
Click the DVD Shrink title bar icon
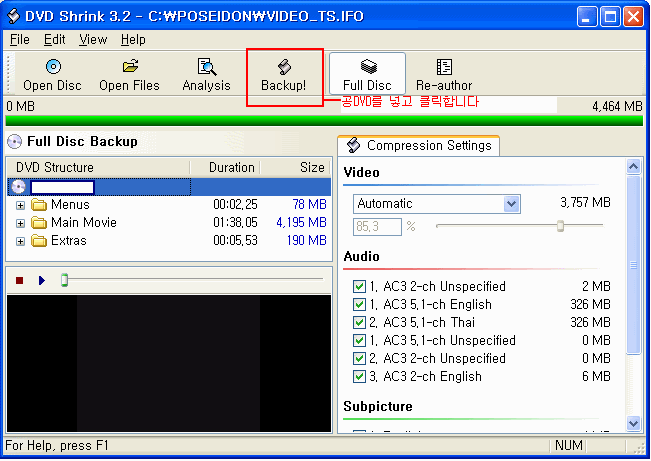[13, 16]
